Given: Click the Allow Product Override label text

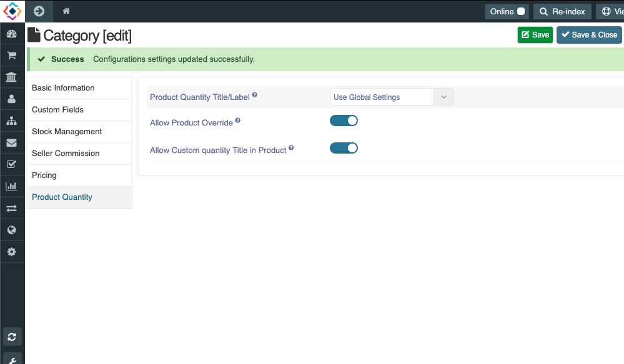Looking at the screenshot, I should click(x=191, y=123).
